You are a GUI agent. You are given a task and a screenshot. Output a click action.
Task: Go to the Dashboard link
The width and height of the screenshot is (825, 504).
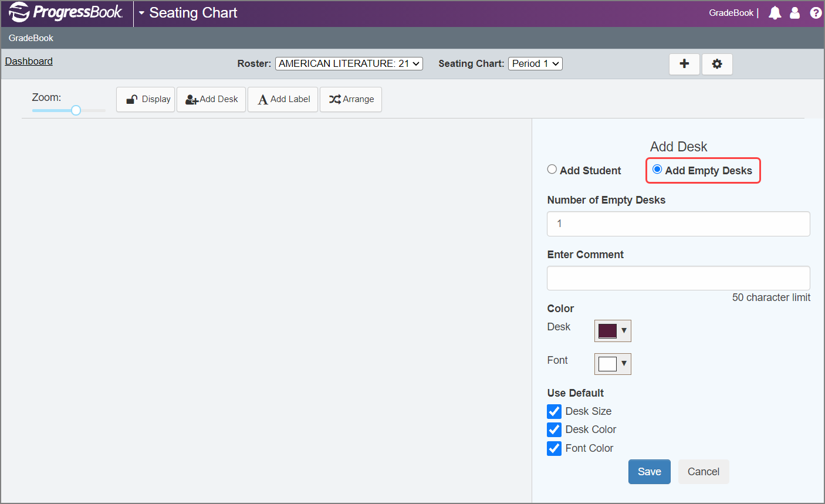coord(29,61)
